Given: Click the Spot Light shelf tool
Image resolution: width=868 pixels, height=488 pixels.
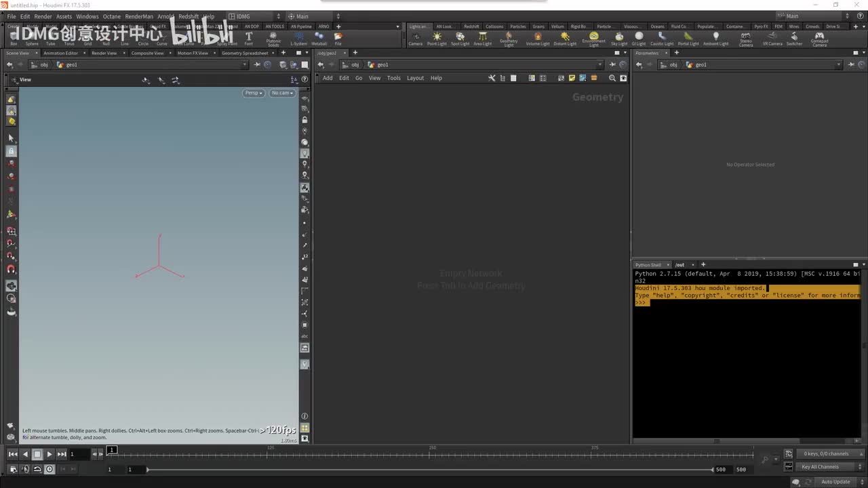Looking at the screenshot, I should 460,39.
